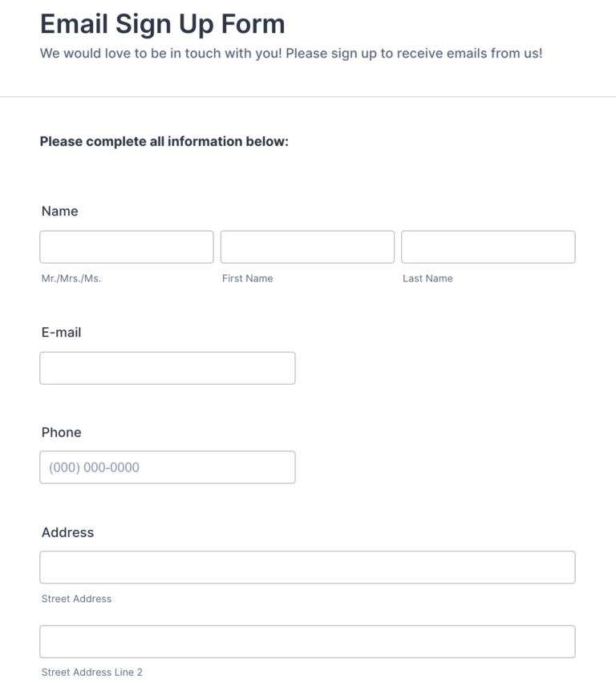
Task: Click the Last Name helper text
Action: pyautogui.click(x=428, y=278)
